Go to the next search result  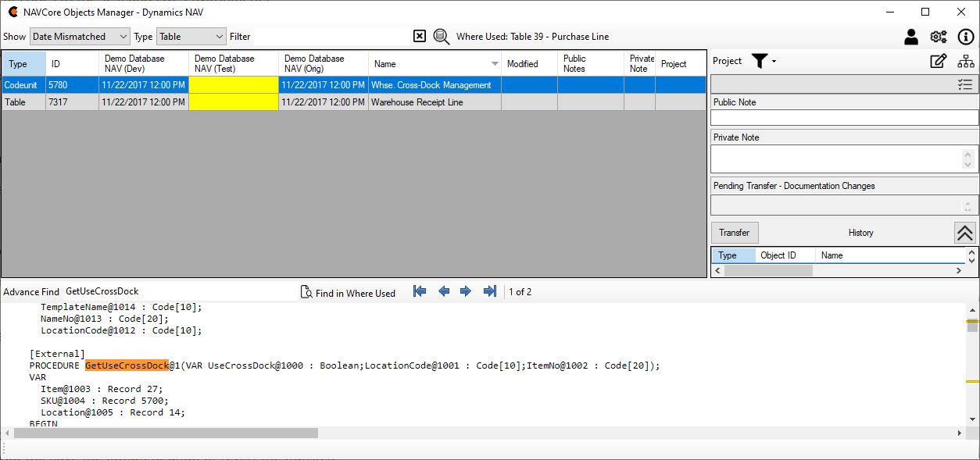(x=466, y=291)
